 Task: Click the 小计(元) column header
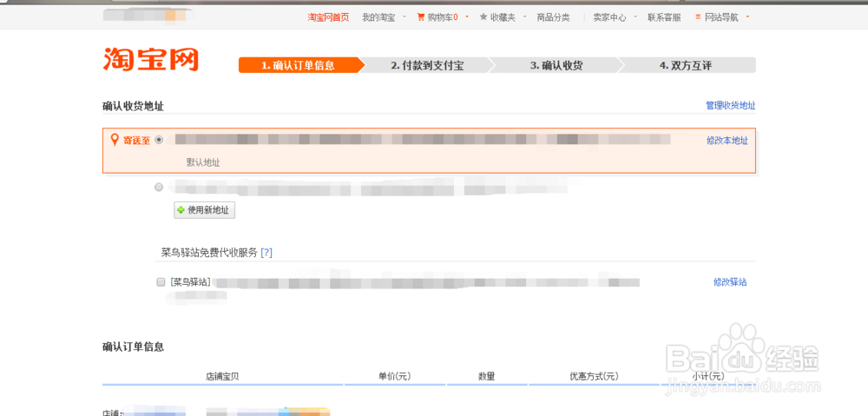pos(708,376)
